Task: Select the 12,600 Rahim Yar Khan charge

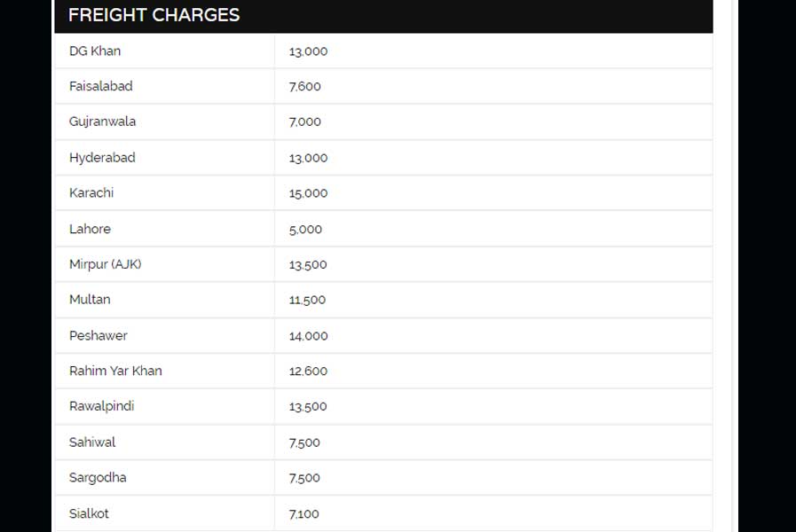Action: point(308,372)
